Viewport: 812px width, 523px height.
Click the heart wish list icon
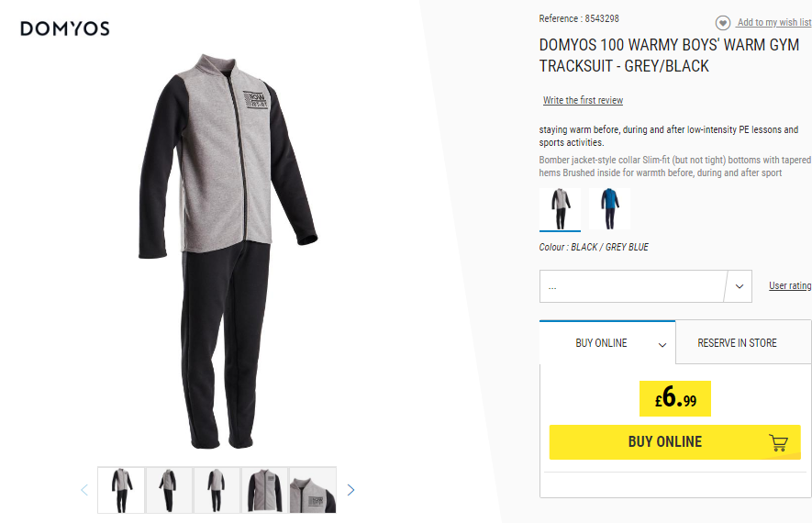[723, 23]
